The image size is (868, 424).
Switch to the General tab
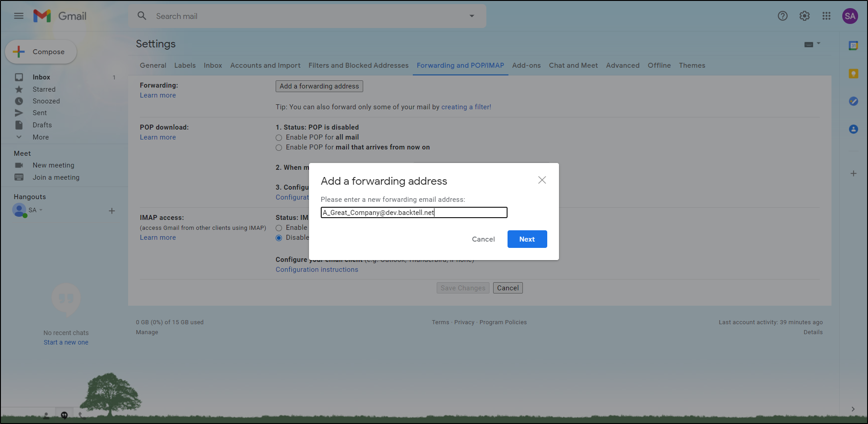153,65
